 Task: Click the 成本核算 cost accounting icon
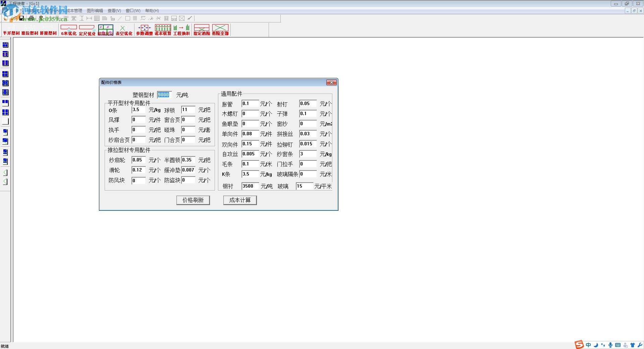pos(163,30)
